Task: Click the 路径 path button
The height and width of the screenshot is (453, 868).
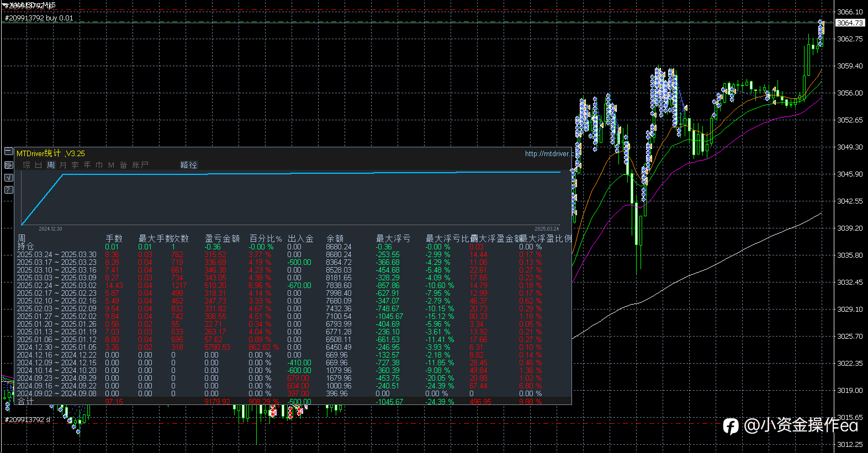Action: (189, 165)
